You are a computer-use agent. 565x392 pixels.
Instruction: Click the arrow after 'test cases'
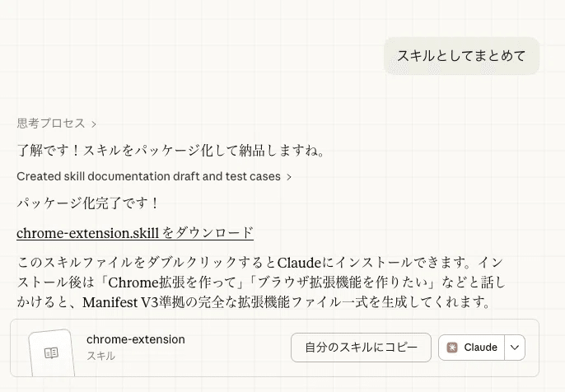[x=289, y=177]
